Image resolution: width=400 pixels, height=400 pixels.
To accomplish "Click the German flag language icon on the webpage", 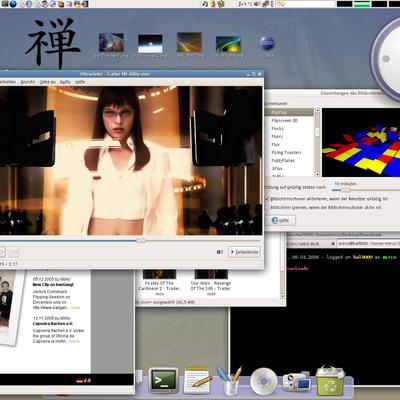I will coord(79,380).
